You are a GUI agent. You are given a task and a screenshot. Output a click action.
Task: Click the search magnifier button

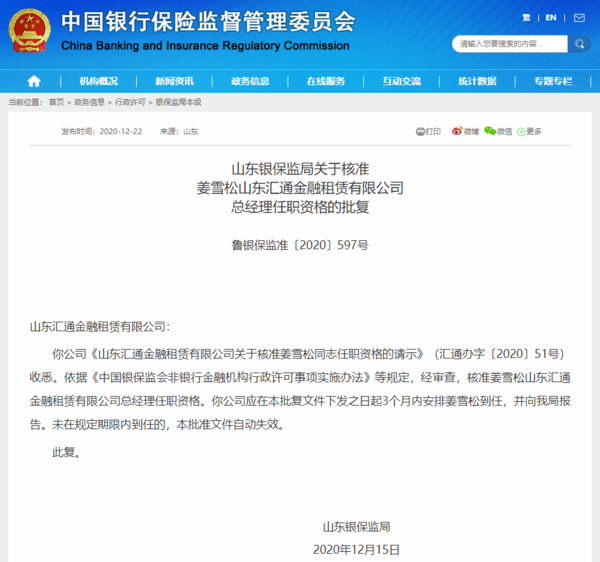pos(580,44)
